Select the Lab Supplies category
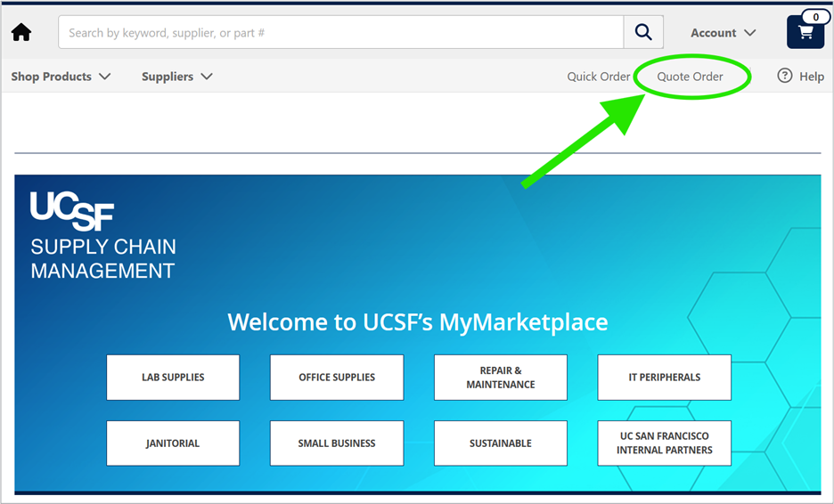Screen dimensions: 834x504 (173, 378)
